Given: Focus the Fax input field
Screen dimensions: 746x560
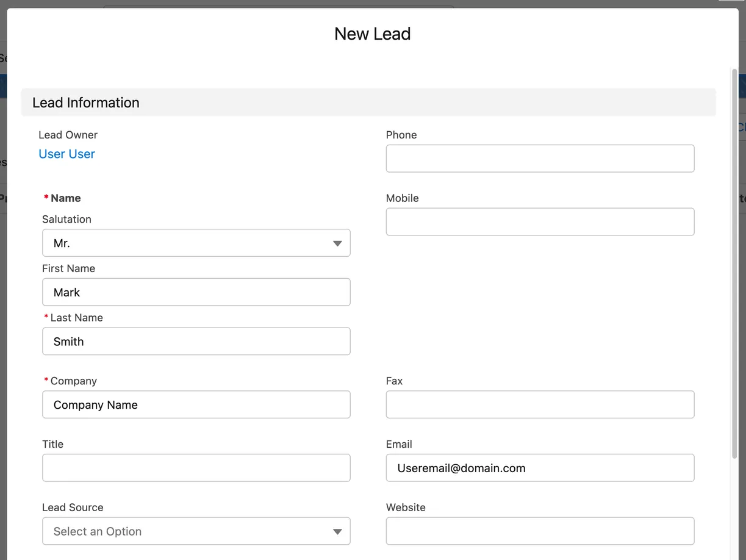Looking at the screenshot, I should (x=540, y=405).
